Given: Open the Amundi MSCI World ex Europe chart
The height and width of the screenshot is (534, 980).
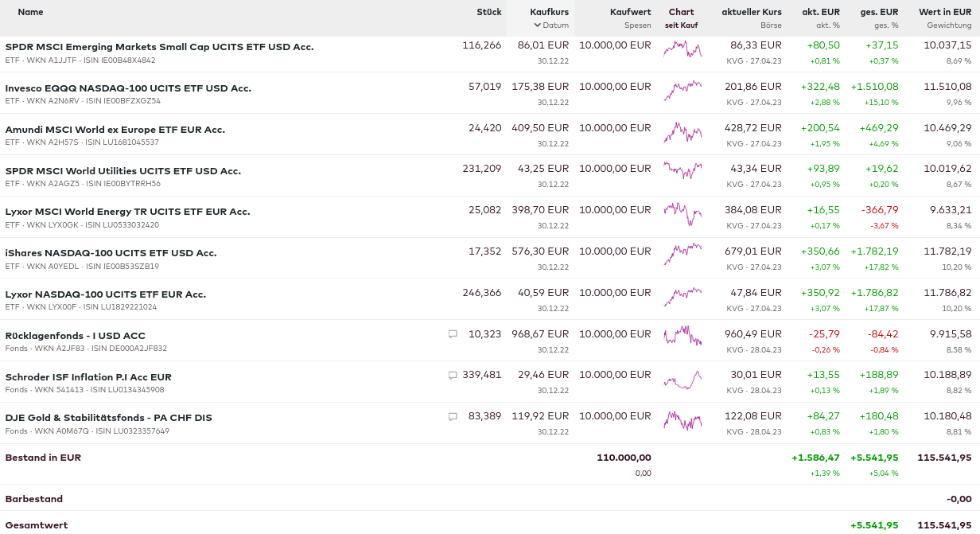Looking at the screenshot, I should click(x=682, y=131).
